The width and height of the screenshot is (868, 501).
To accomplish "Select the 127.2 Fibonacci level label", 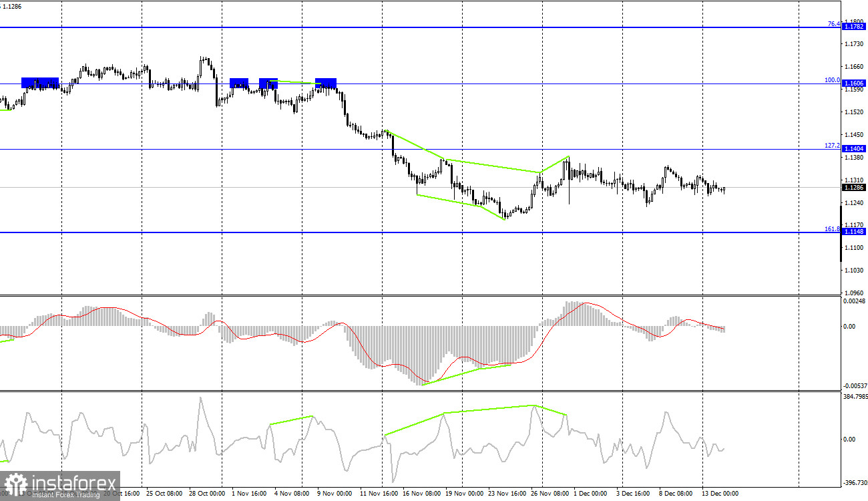I will tap(833, 145).
